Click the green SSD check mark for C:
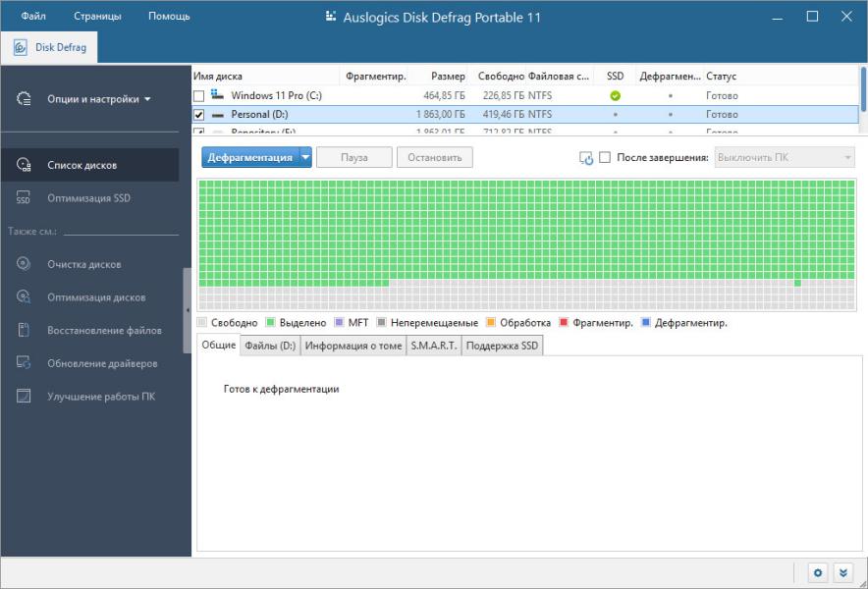 tap(615, 96)
